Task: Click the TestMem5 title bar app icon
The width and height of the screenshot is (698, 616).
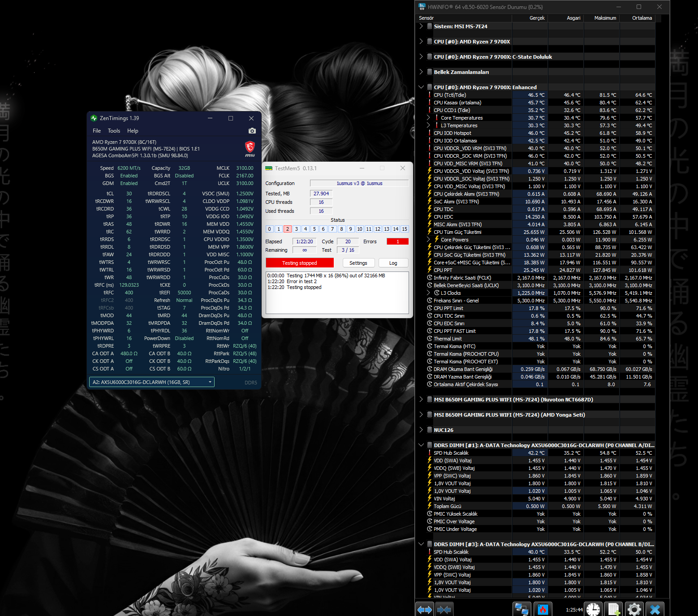Action: (x=269, y=168)
